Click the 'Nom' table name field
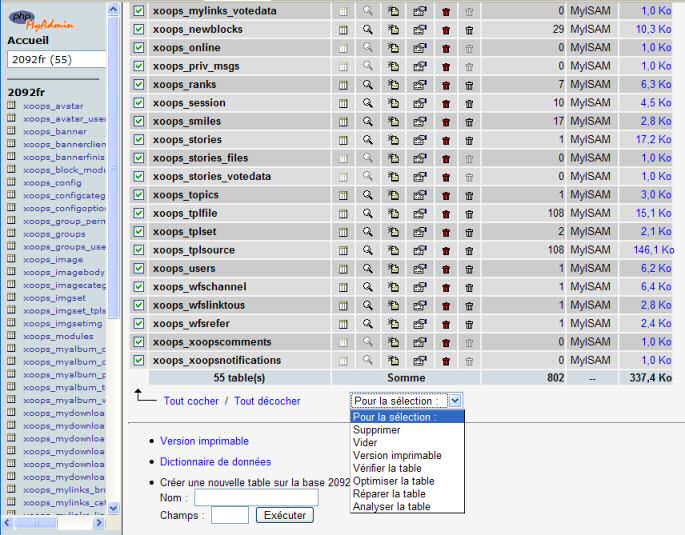The image size is (685, 535). coord(256,497)
